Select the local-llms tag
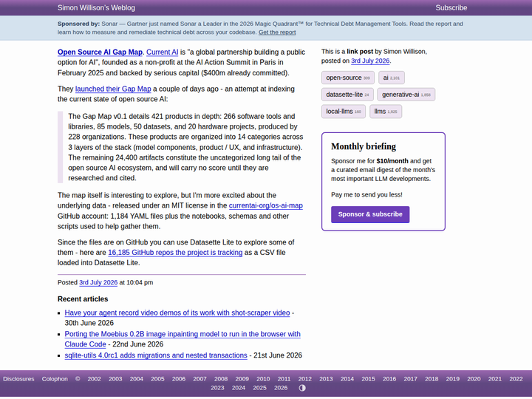The width and height of the screenshot is (532, 399). coord(344,112)
